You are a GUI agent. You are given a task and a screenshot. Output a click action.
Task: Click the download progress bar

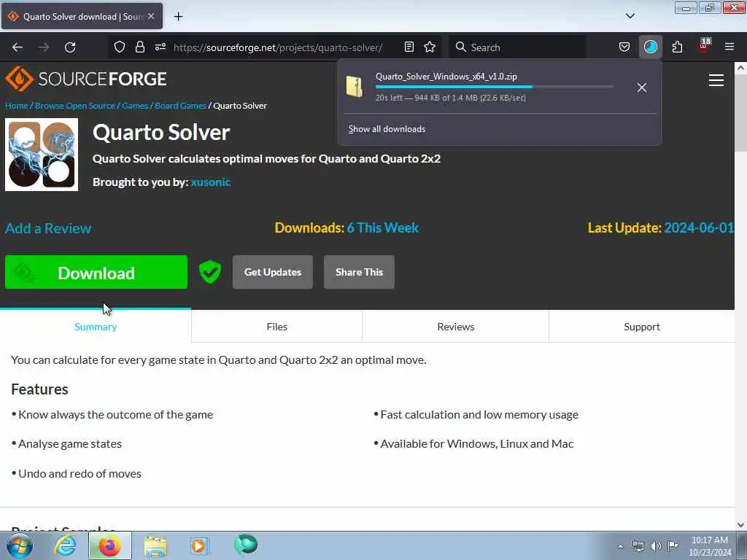coord(494,87)
